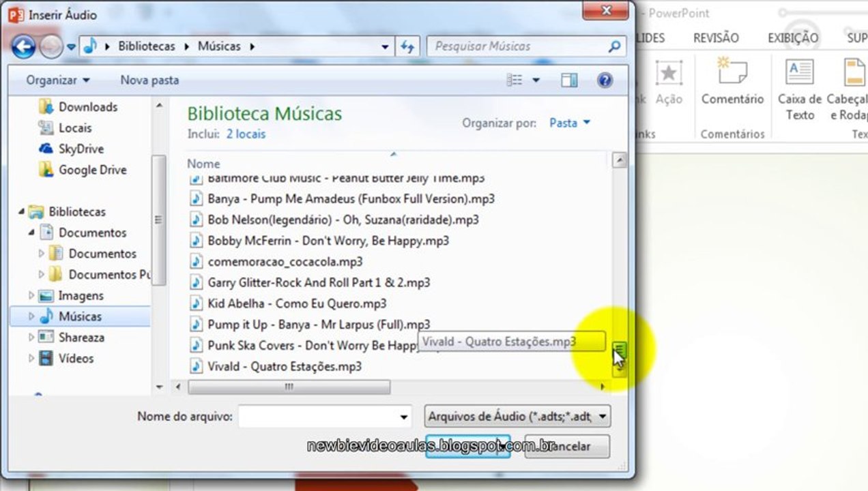868x491 pixels.
Task: Expand the Imagens library arrow
Action: pyautogui.click(x=31, y=296)
